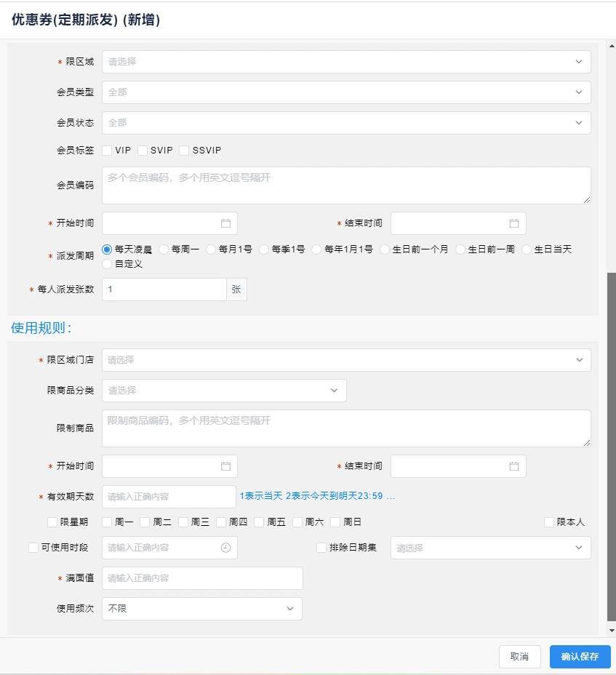
Task: Check the SVIP member tag
Action: tap(143, 151)
